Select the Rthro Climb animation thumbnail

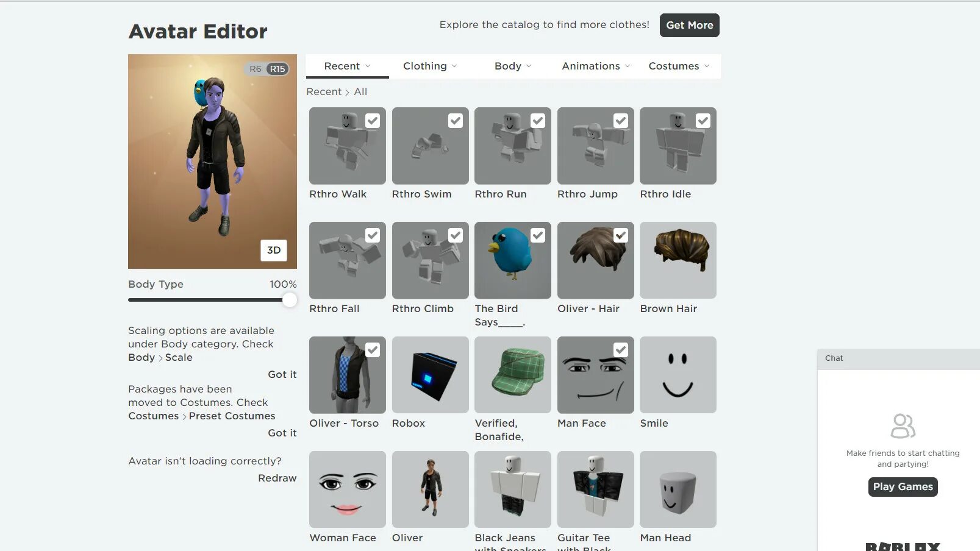(431, 260)
